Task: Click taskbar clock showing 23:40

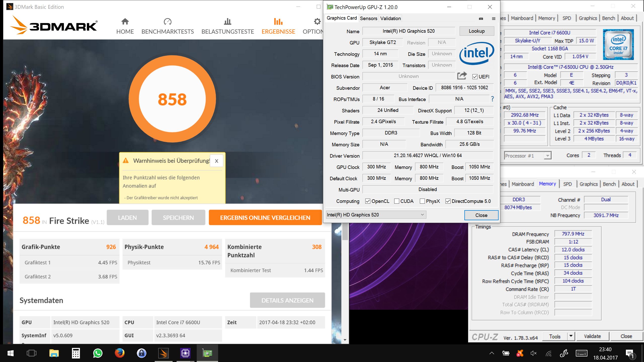Action: click(x=606, y=353)
